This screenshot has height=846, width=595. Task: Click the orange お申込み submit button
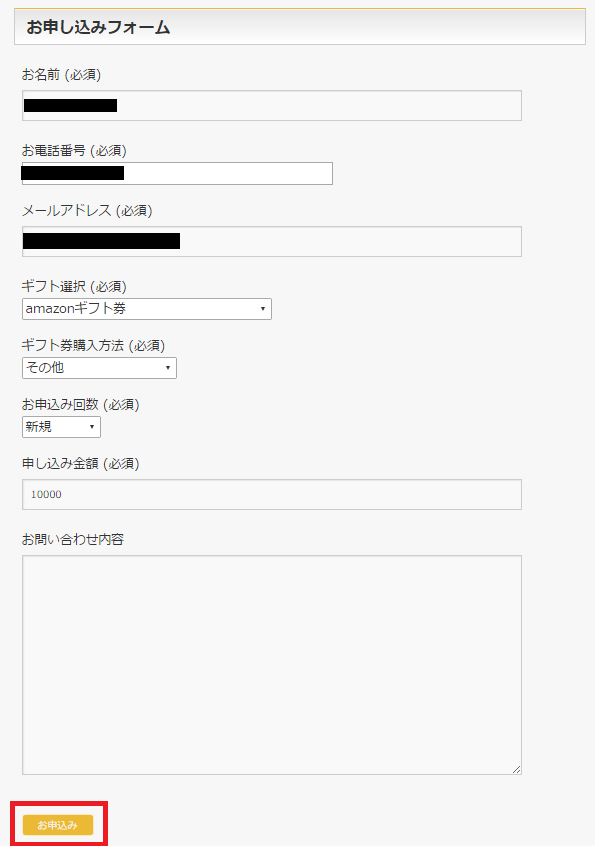(x=58, y=824)
